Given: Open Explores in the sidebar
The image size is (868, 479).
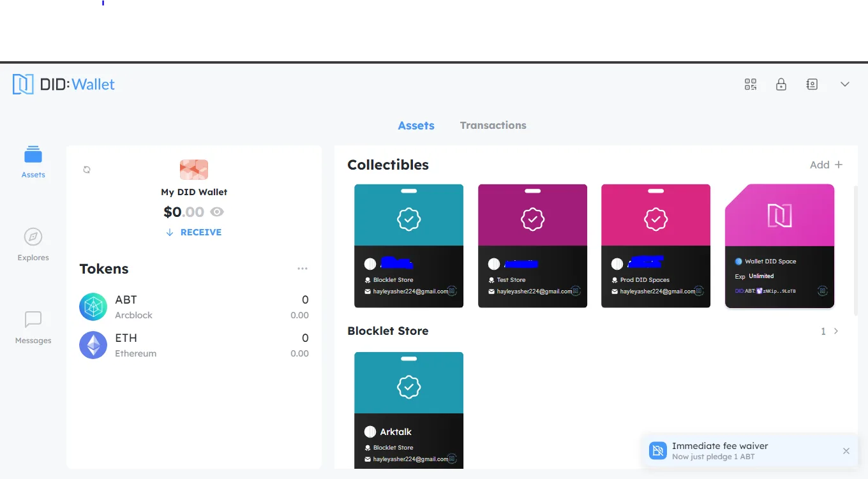Looking at the screenshot, I should pos(33,245).
